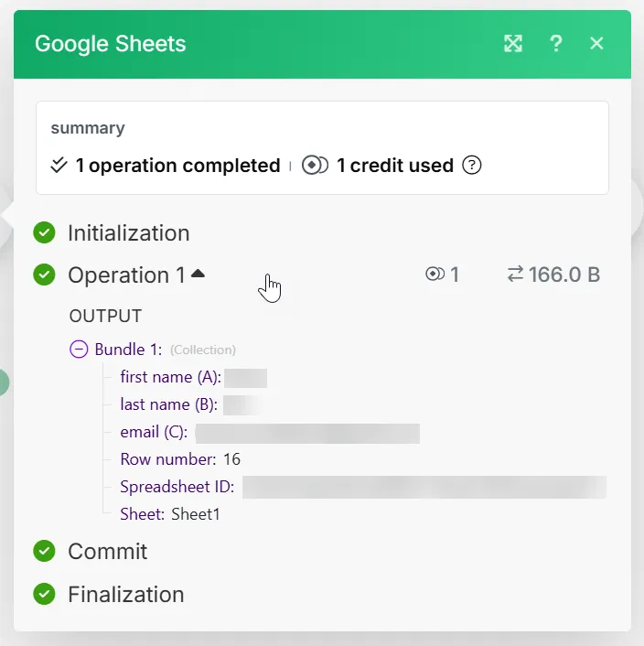The image size is (644, 646).
Task: Click the summary heading
Action: (88, 128)
